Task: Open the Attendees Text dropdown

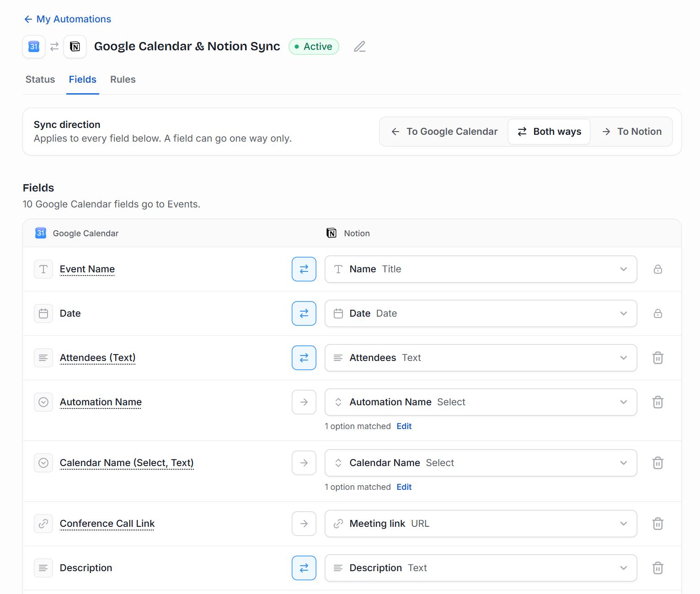Action: coord(481,358)
